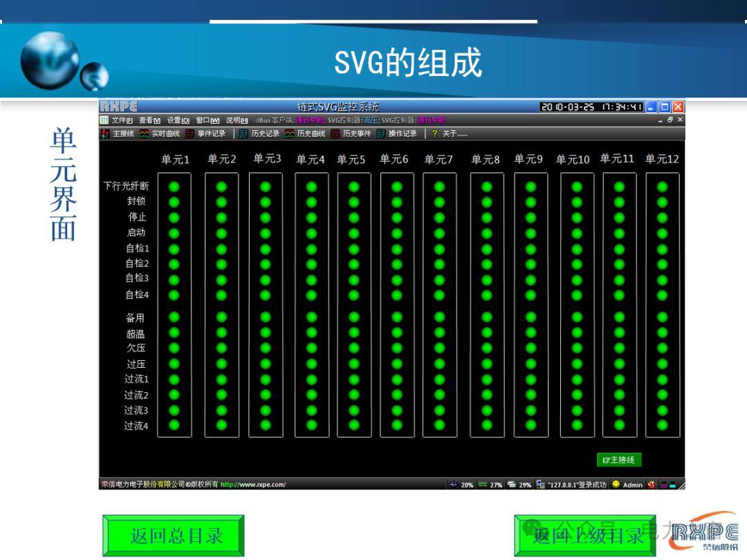The image size is (747, 560).
Task: Open the 设置 menu
Action: pyautogui.click(x=178, y=120)
